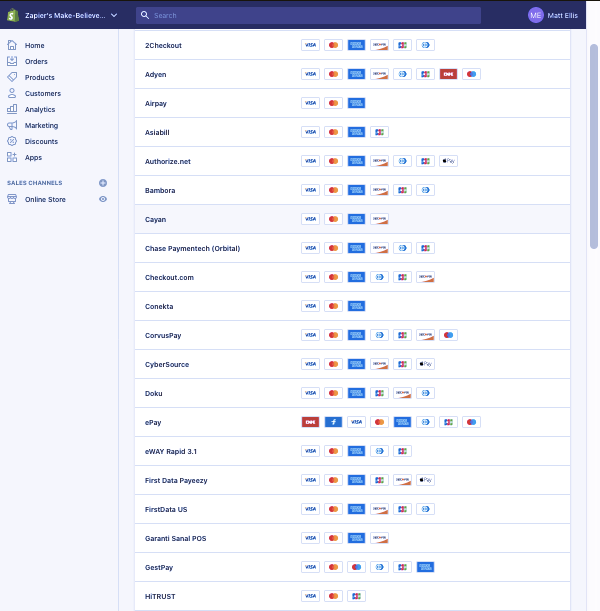Open Analytics in the sidebar

click(x=40, y=109)
